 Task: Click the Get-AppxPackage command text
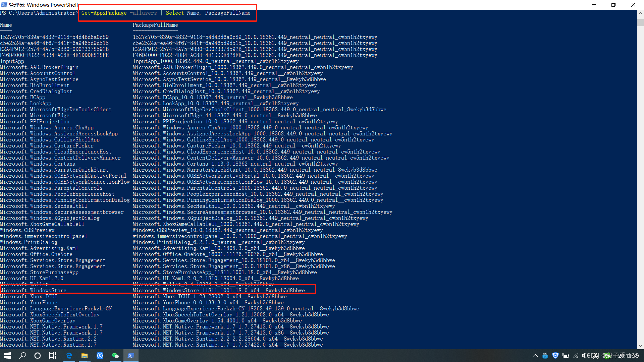tap(104, 13)
